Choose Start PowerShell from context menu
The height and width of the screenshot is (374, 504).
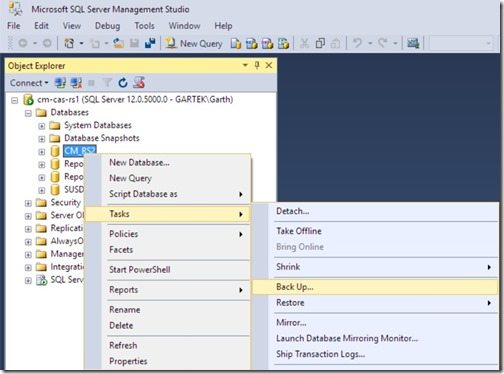tap(168, 270)
